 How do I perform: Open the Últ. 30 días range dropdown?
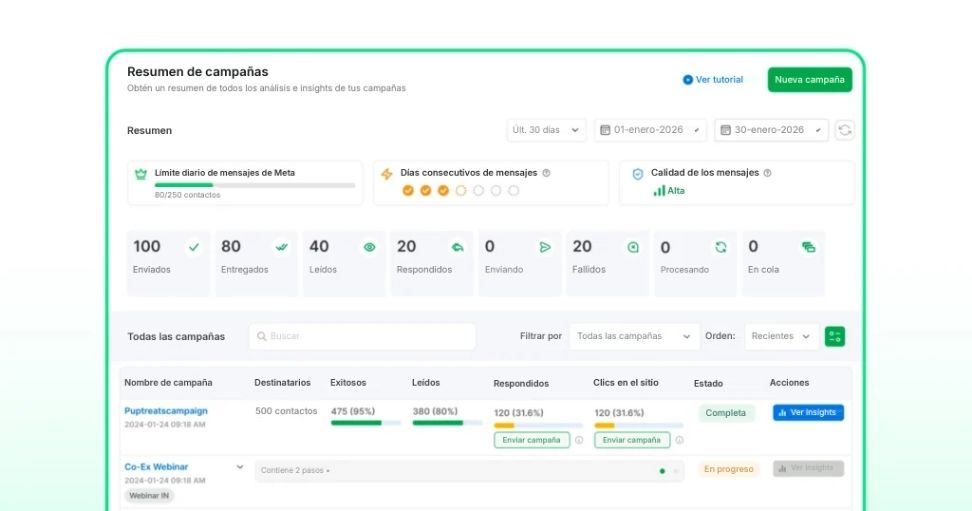pos(546,130)
